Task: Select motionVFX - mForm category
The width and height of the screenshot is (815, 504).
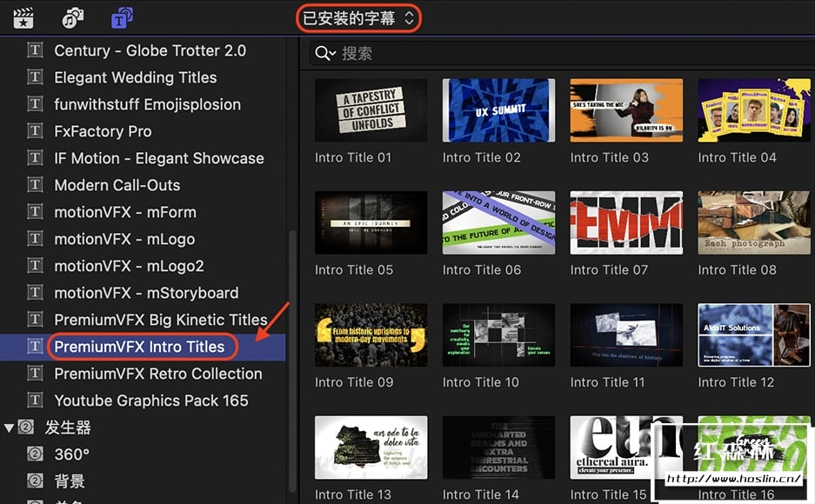Action: click(125, 212)
